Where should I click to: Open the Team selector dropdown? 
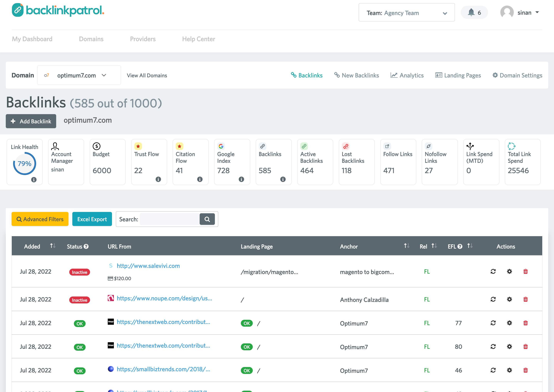coord(407,12)
